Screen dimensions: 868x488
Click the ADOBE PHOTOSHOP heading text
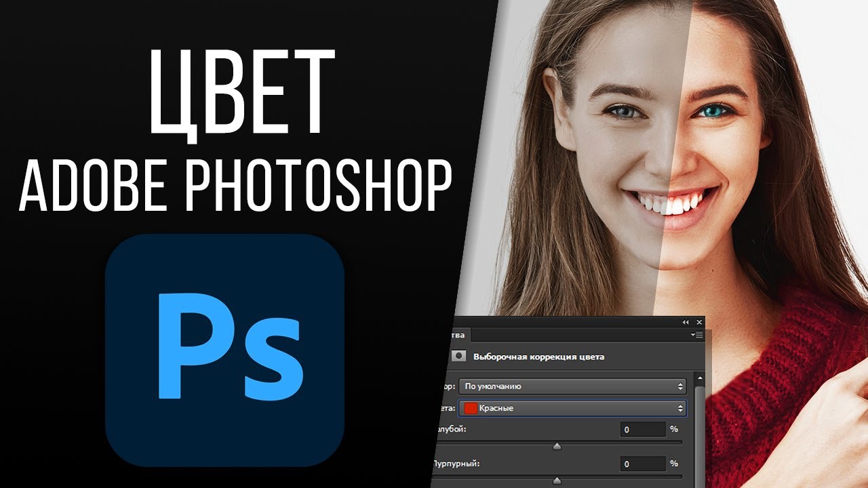[235, 185]
